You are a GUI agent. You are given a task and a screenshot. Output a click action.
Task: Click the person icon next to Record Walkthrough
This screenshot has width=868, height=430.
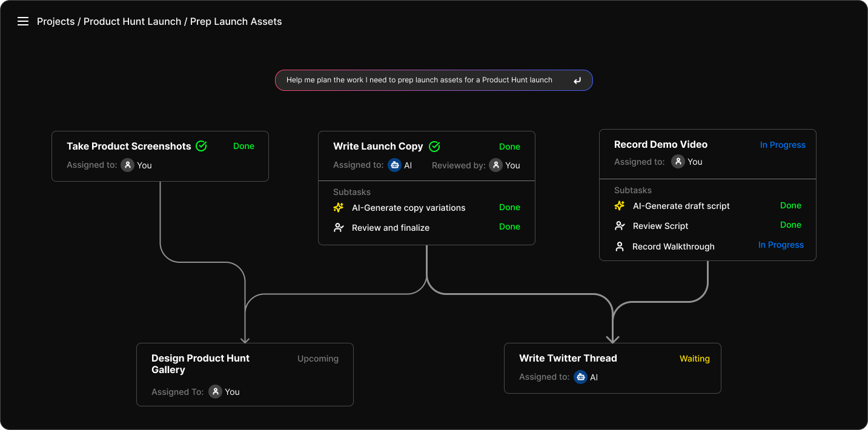click(620, 246)
